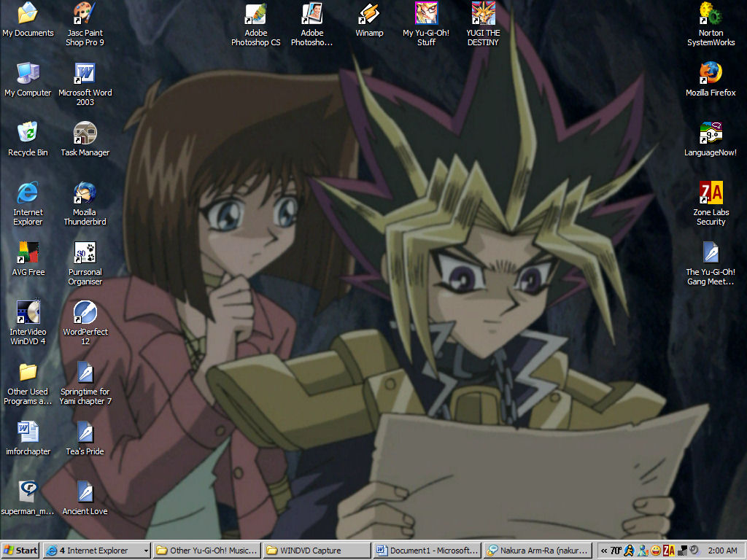Image resolution: width=747 pixels, height=560 pixels.
Task: Select the Recycle Bin icon
Action: (x=28, y=141)
